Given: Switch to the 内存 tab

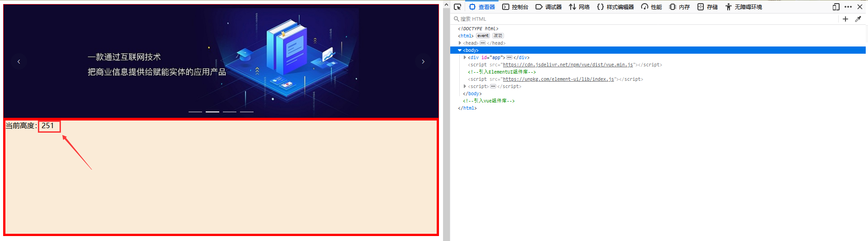Looking at the screenshot, I should click(x=679, y=7).
